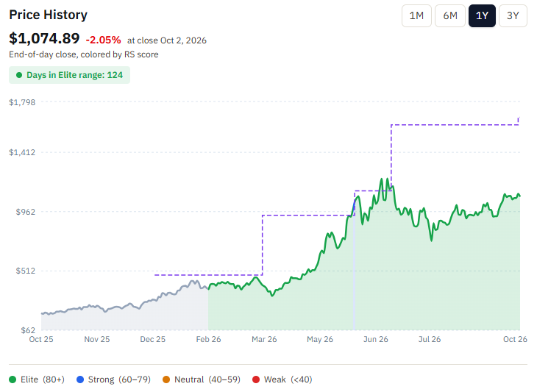Viewport: 537px width, 392px height.
Task: Click the Strong (60–79) legend label
Action: 119,379
